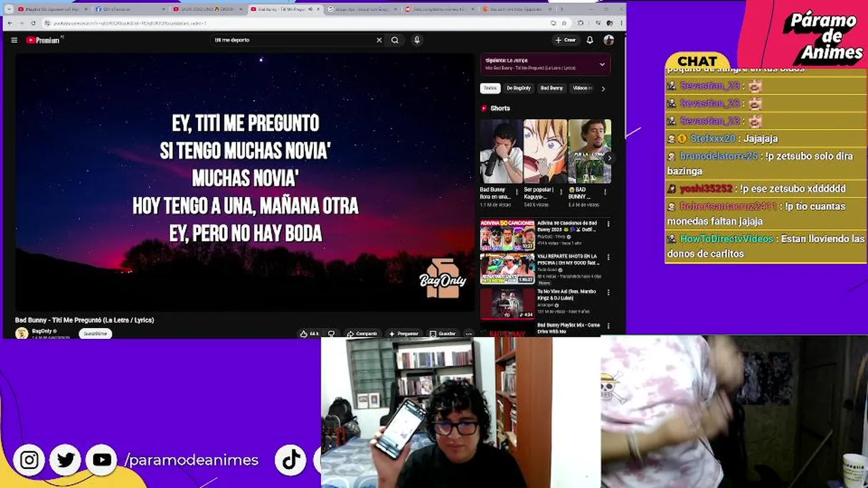Open the Ser popular Kaguya short thumbnail
The image size is (868, 488).
click(x=545, y=152)
